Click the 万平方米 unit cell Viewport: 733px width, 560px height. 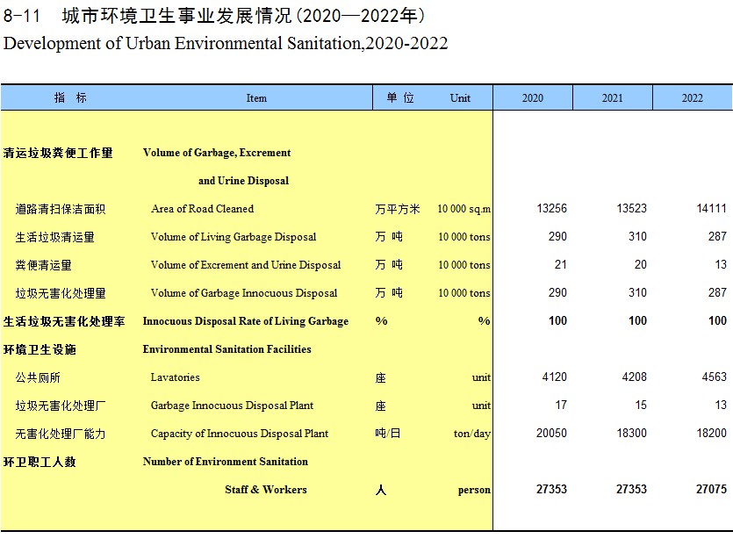(x=398, y=209)
